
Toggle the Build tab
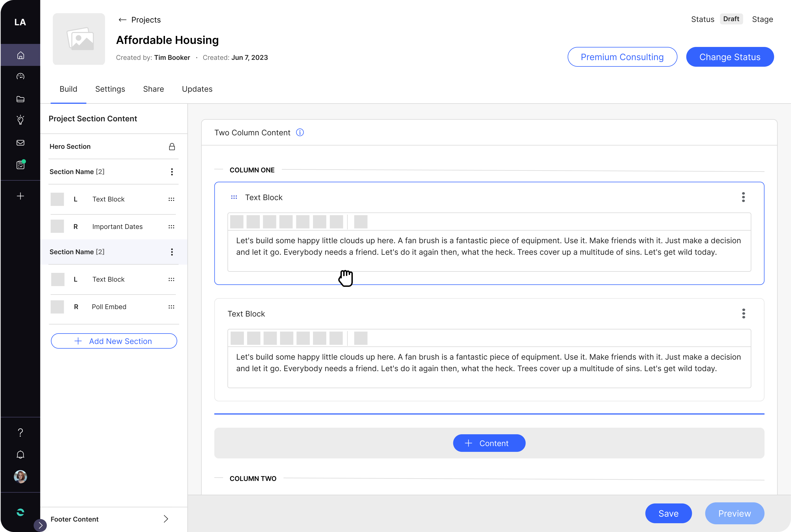tap(68, 89)
